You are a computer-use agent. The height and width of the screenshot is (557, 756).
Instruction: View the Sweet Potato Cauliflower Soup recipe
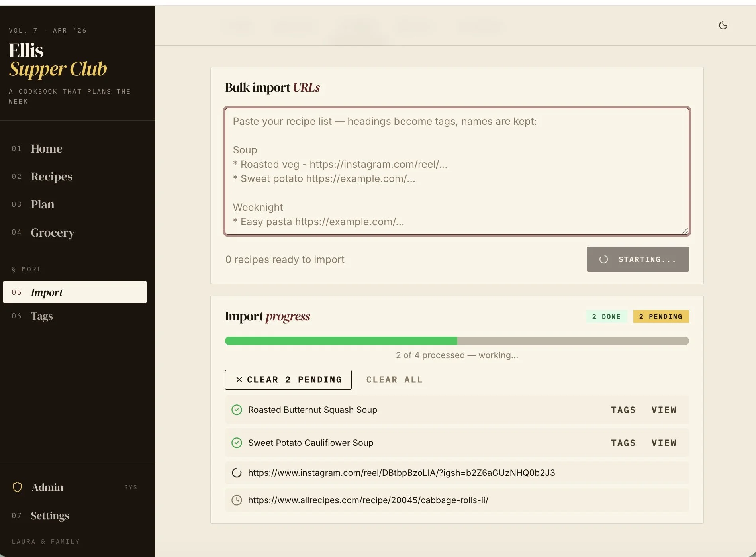click(x=664, y=443)
